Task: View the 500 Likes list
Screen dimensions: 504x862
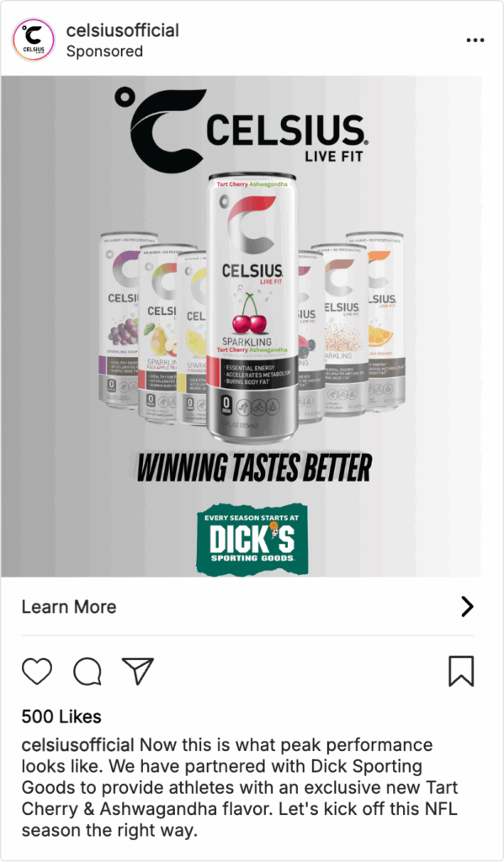Action: pos(61,716)
